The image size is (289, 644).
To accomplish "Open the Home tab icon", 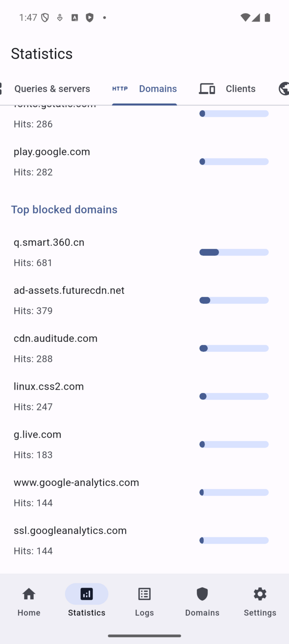I will (x=29, y=594).
